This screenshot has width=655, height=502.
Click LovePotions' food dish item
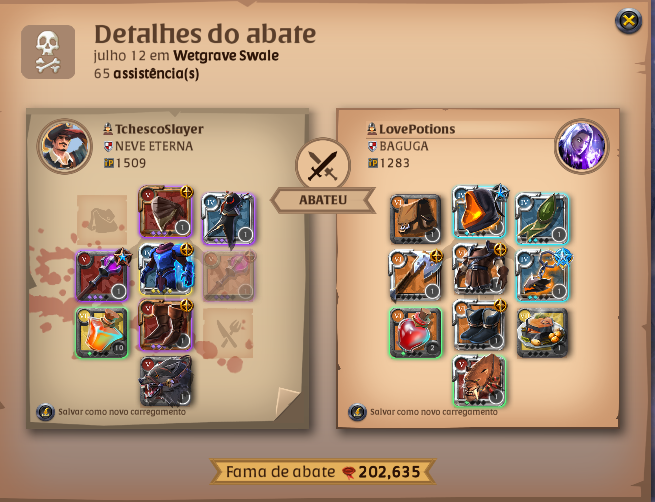(x=542, y=332)
